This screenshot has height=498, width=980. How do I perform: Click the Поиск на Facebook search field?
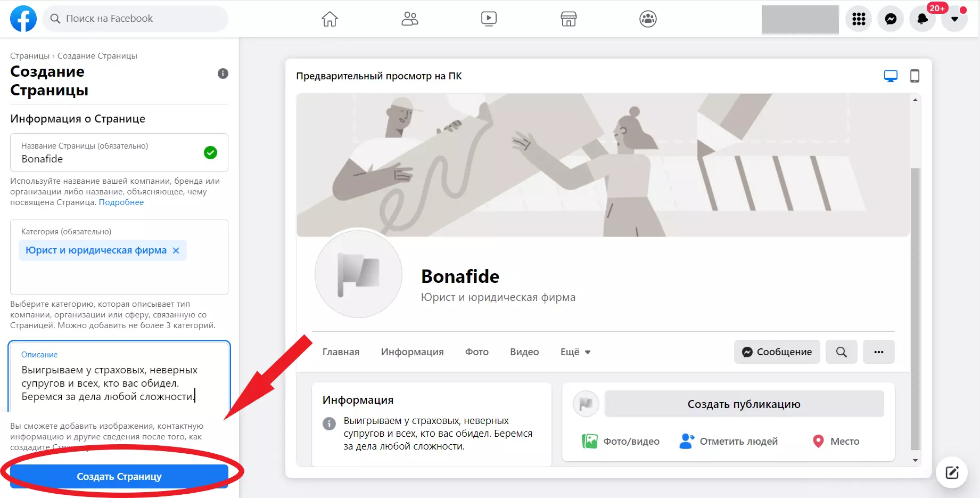[135, 19]
